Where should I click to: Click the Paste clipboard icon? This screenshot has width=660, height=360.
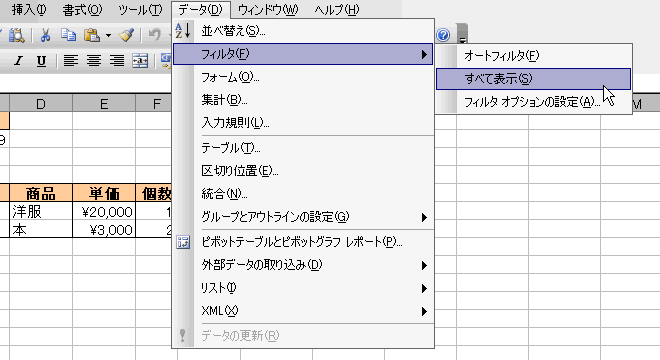(x=92, y=35)
